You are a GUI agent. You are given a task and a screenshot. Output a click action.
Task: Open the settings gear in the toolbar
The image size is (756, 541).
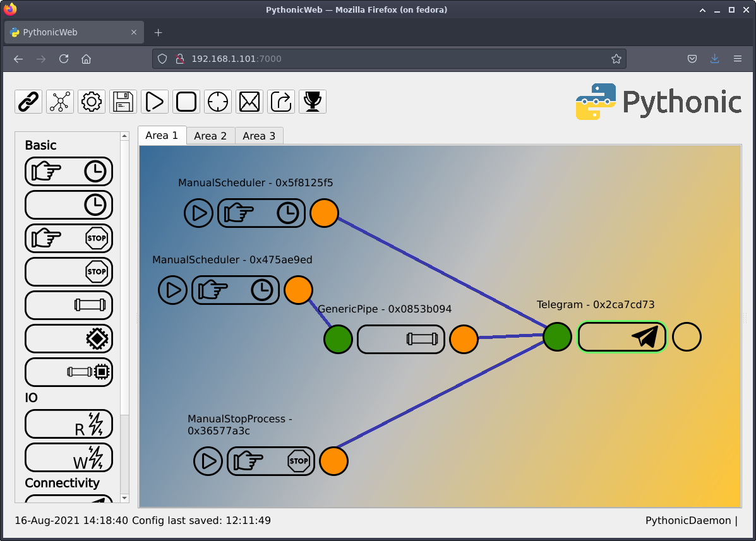(x=91, y=101)
